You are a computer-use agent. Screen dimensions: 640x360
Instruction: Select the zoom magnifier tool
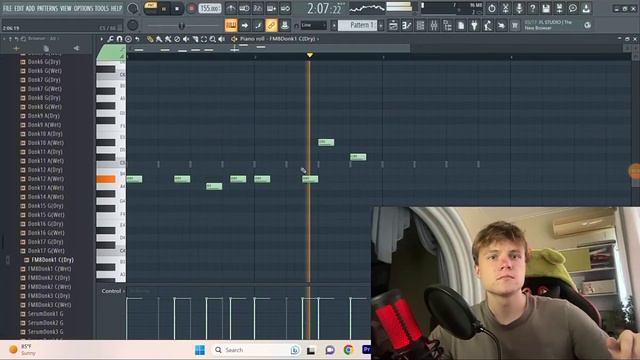point(213,39)
